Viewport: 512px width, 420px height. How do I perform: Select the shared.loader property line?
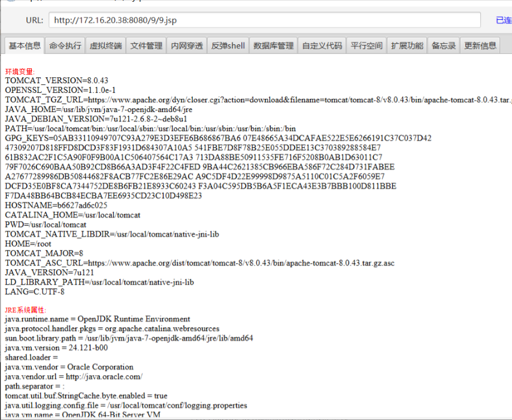pos(31,357)
